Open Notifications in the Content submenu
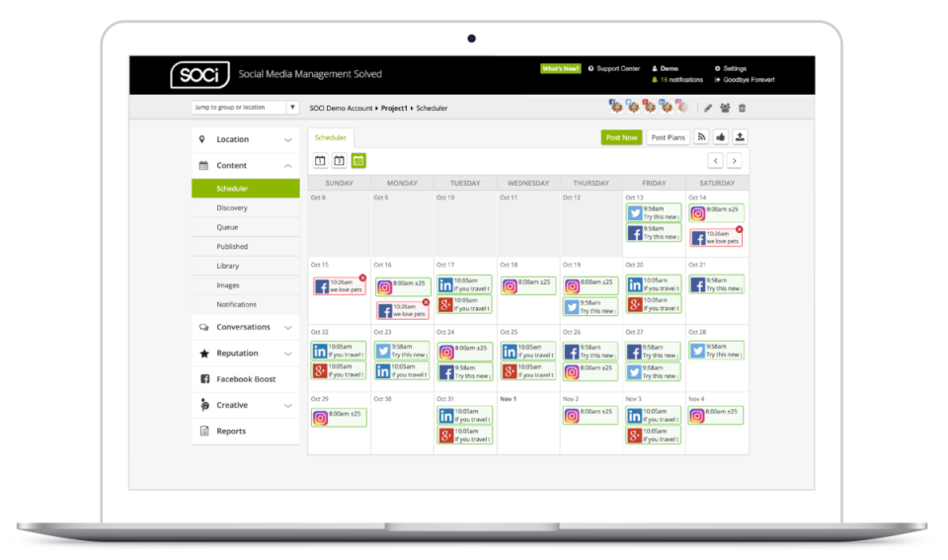948x560 pixels. (246, 305)
